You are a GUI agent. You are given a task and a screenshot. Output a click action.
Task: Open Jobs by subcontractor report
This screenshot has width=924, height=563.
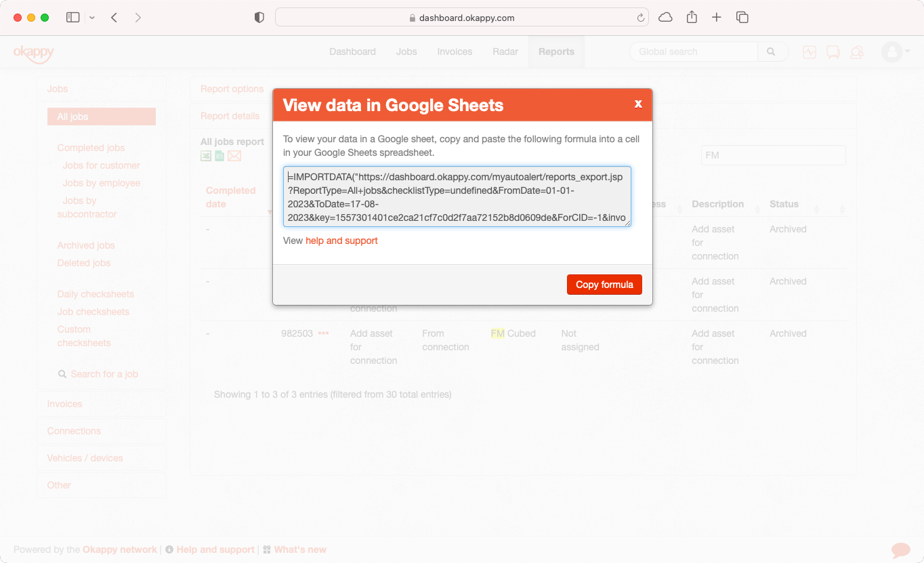click(87, 207)
